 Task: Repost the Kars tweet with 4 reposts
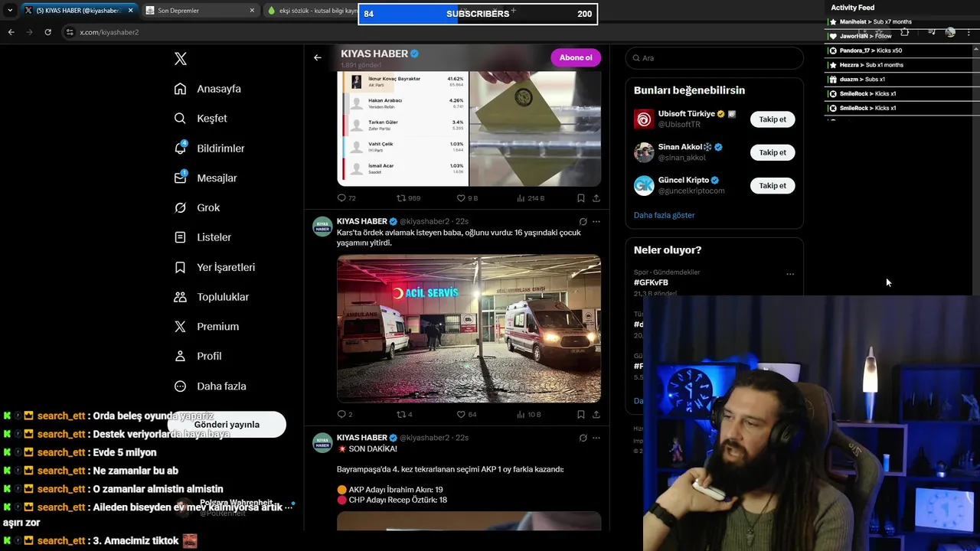point(404,415)
